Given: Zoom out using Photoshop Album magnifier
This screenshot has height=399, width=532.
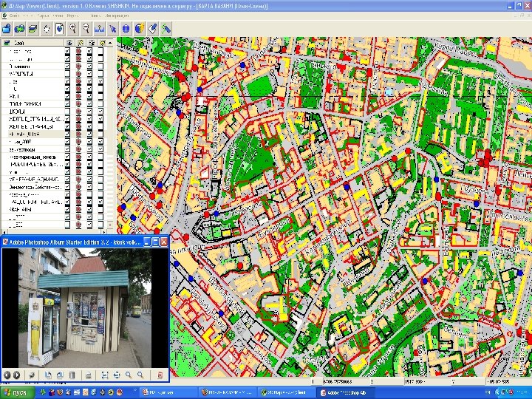Looking at the screenshot, I should click(x=140, y=375).
